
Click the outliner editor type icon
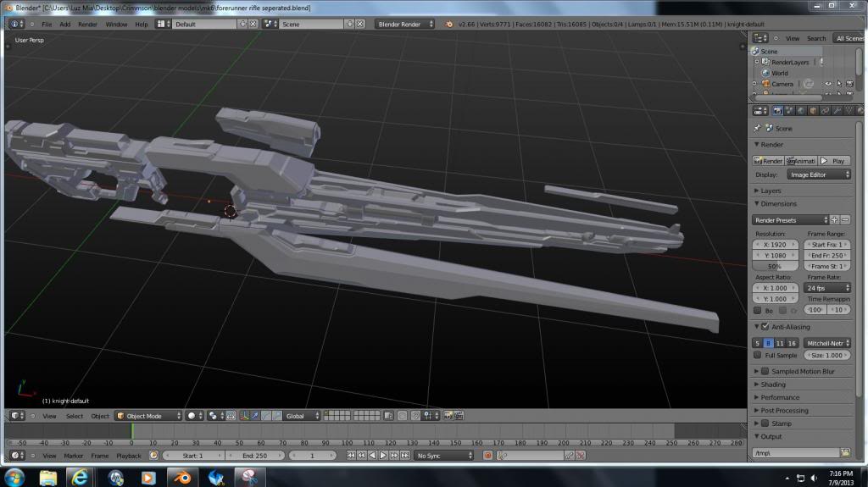[x=759, y=38]
